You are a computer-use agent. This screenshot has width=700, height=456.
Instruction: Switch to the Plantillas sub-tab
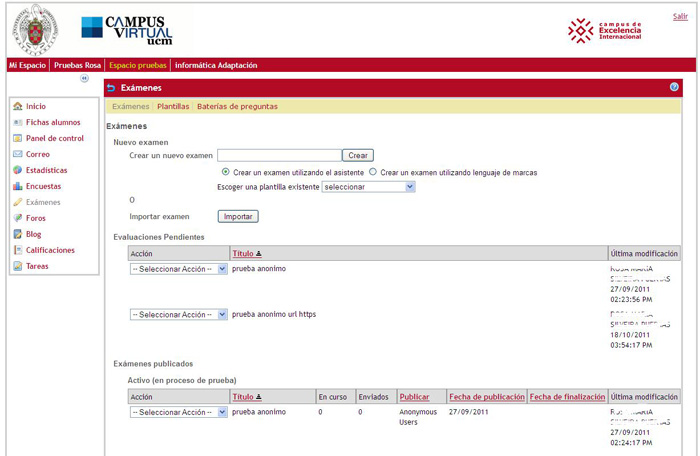(173, 106)
